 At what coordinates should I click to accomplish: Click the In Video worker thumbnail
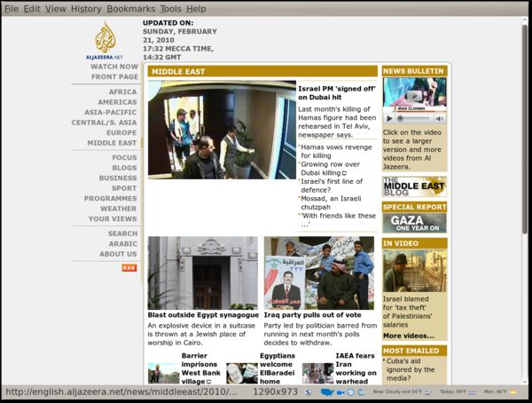414,271
